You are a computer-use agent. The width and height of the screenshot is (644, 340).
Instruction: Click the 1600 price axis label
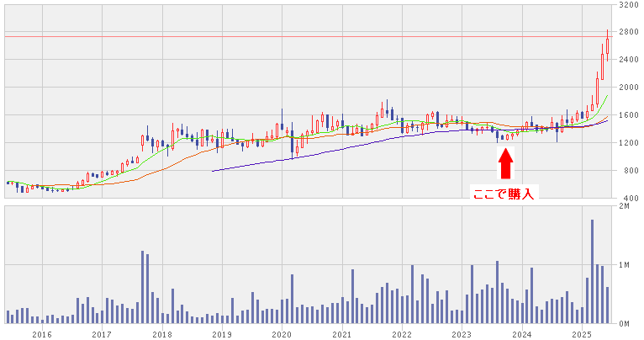(628, 115)
